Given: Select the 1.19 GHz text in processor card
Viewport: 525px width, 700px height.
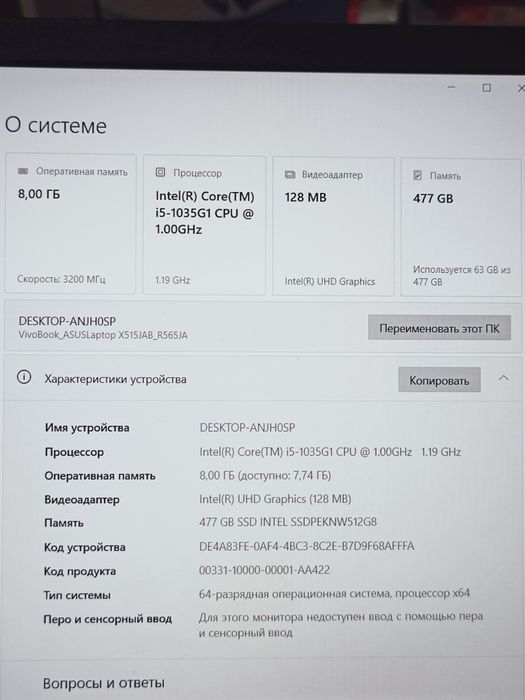Looking at the screenshot, I should pyautogui.click(x=173, y=280).
